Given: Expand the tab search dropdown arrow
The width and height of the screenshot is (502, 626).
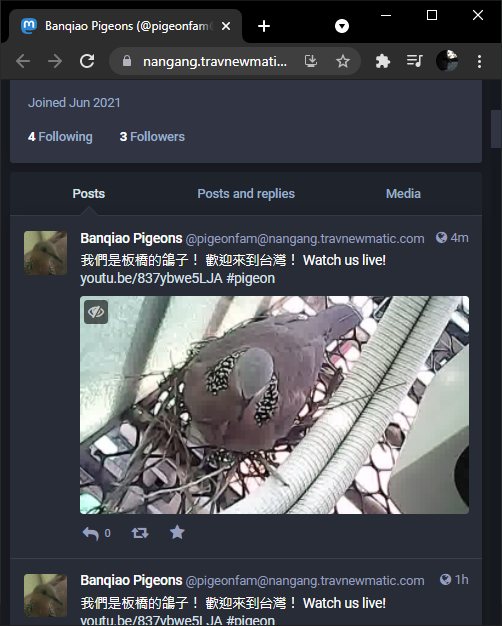Looking at the screenshot, I should [x=342, y=26].
